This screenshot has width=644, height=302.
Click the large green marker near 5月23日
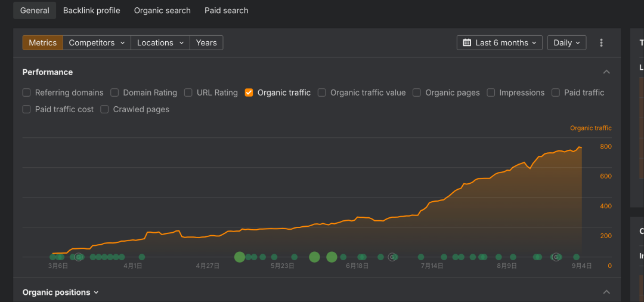click(314, 257)
